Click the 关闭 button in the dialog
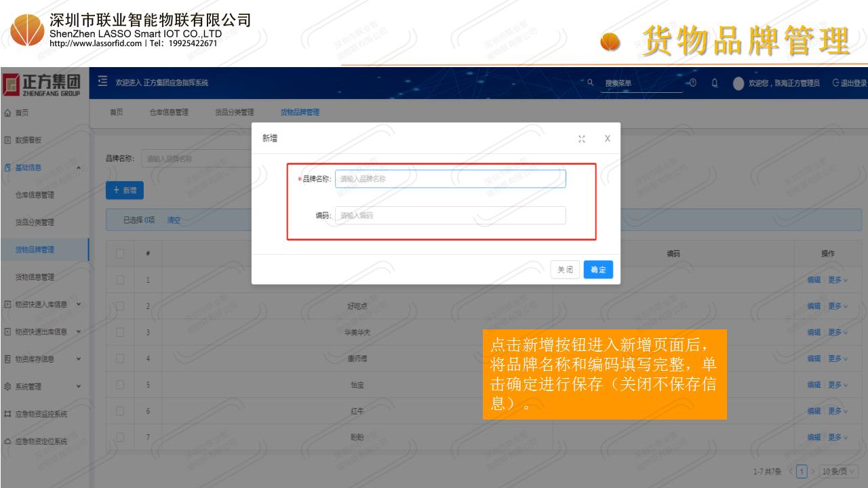 click(565, 270)
